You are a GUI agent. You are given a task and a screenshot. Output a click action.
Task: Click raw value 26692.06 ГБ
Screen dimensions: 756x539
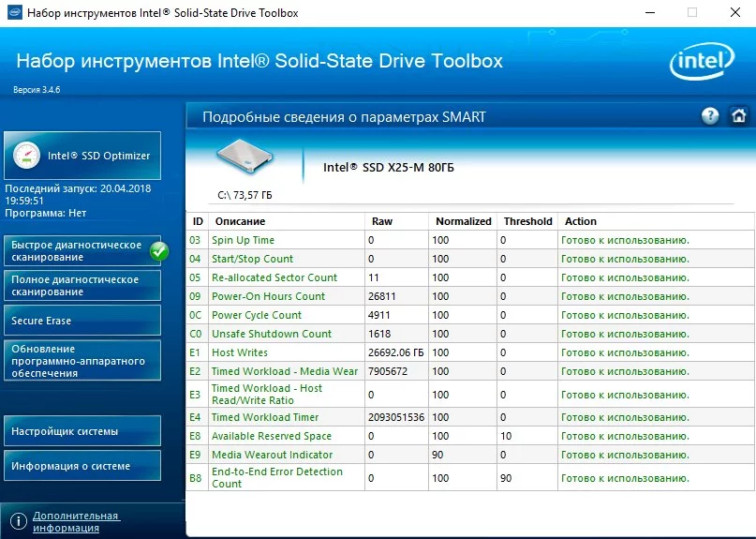coord(396,352)
